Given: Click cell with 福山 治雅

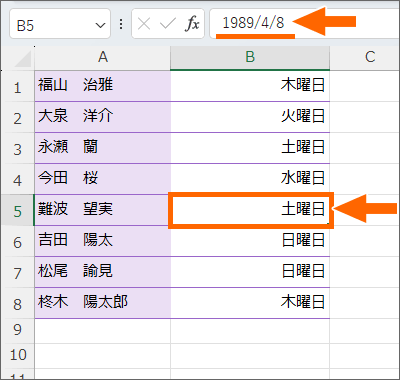Looking at the screenshot, I should point(103,86).
